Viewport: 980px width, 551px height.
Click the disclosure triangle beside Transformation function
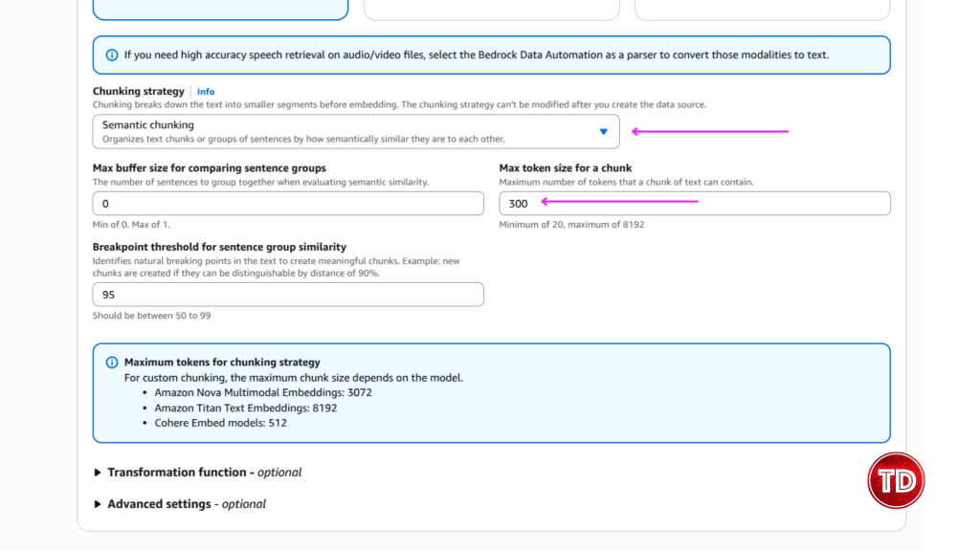[x=97, y=472]
